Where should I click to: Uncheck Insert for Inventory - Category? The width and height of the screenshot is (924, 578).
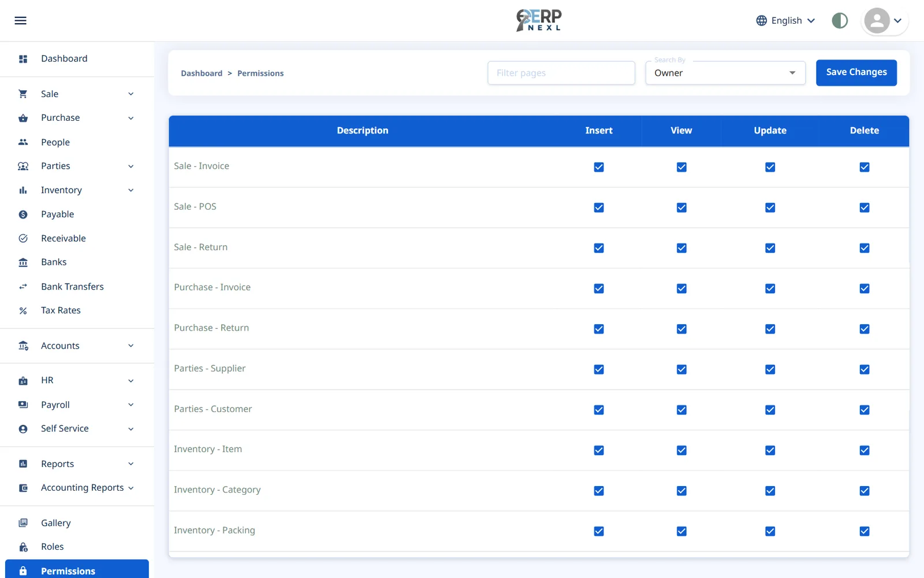pos(599,491)
